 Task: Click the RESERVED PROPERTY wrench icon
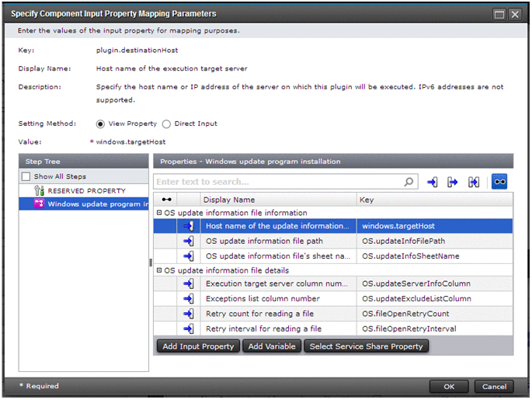pyautogui.click(x=39, y=190)
